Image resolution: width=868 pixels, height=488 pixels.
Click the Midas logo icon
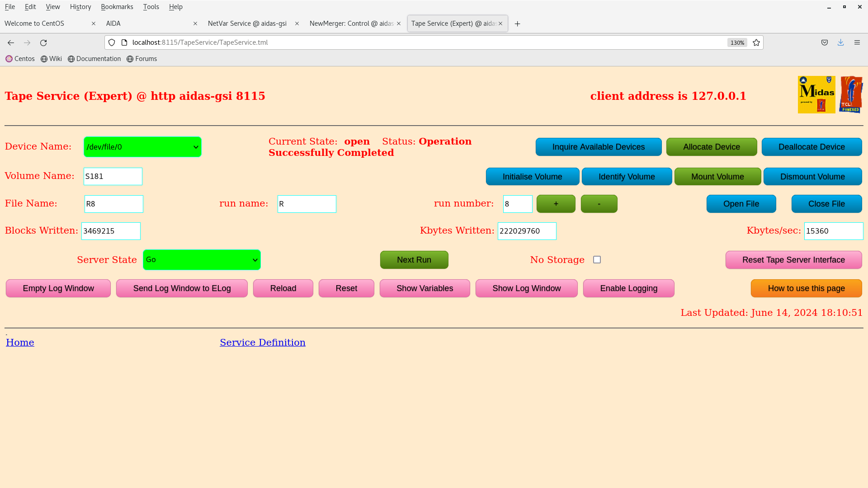tap(816, 94)
